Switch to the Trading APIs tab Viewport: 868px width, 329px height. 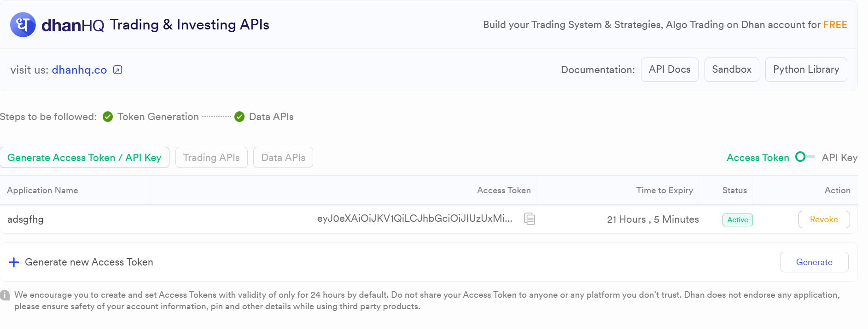pos(211,157)
